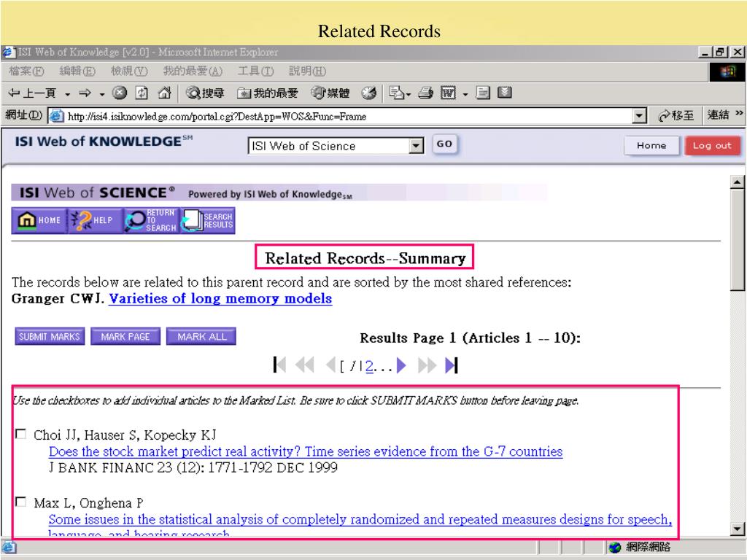This screenshot has width=747, height=560.
Task: Click the page scrollbar up arrow
Action: click(x=737, y=182)
